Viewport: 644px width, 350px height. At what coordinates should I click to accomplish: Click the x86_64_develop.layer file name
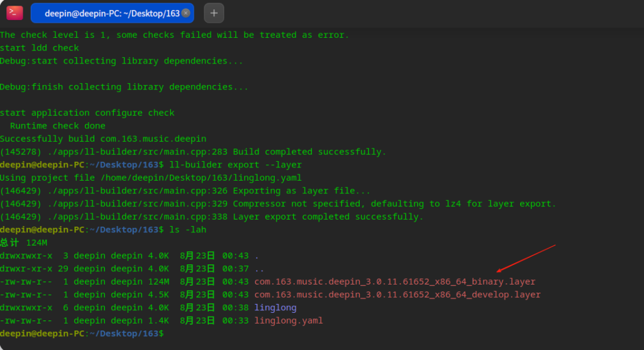point(397,295)
